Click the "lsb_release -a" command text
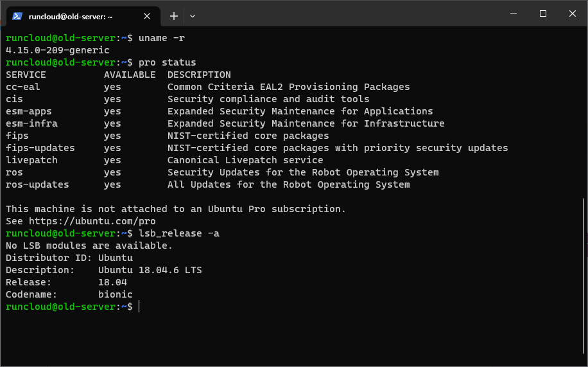The width and height of the screenshot is (588, 367). [179, 233]
